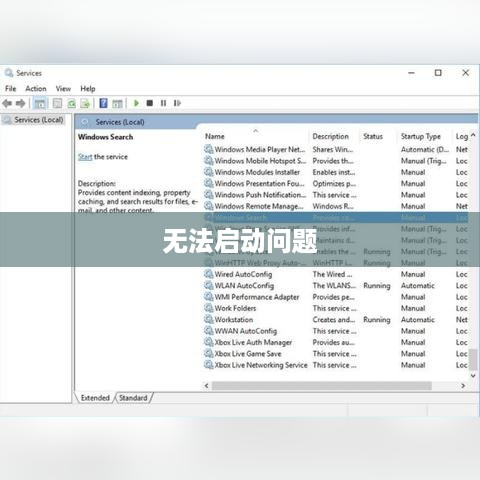Click the horizontal scrollbar left arrow

coord(207,386)
